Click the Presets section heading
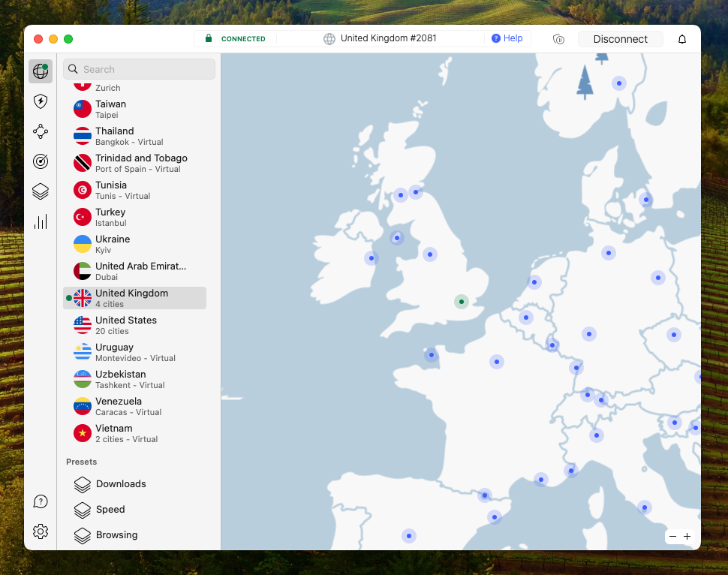Viewport: 728px width, 575px height. click(81, 462)
